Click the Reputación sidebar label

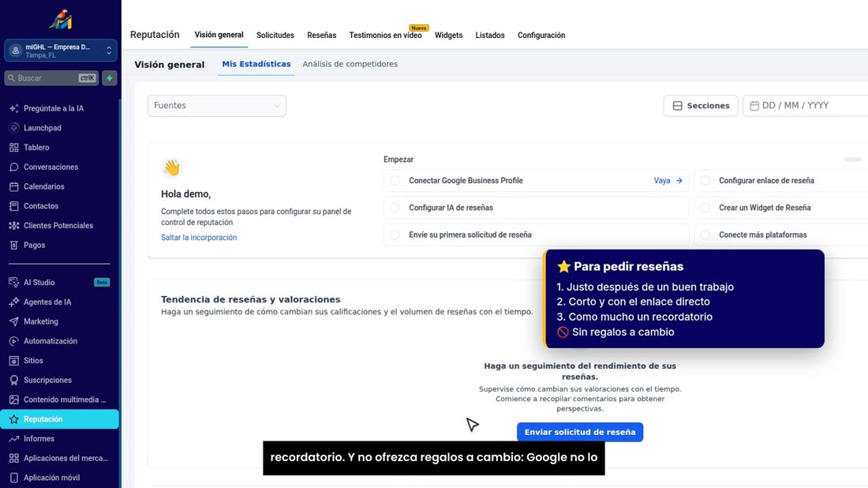(x=43, y=419)
